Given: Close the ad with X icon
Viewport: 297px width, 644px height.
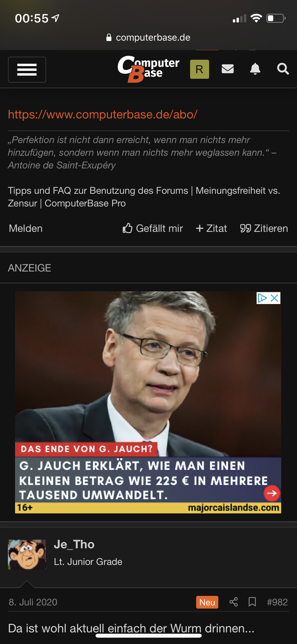Looking at the screenshot, I should click(275, 298).
